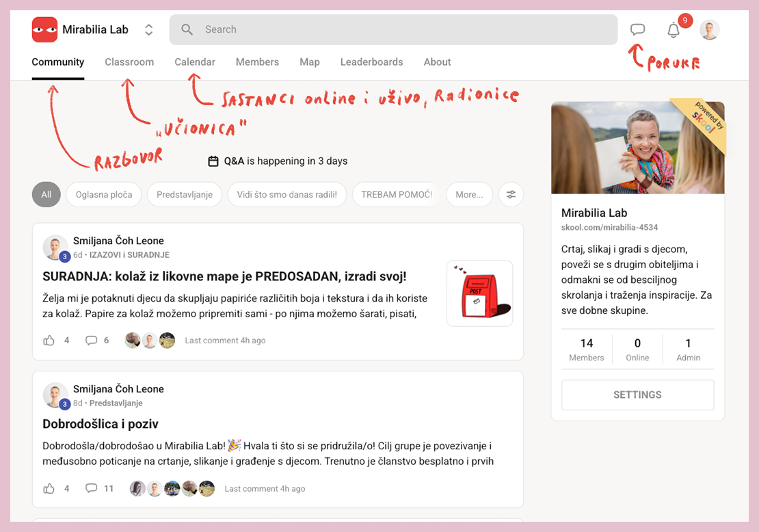Open the Members tab
Image resolution: width=759 pixels, height=532 pixels.
pyautogui.click(x=257, y=62)
